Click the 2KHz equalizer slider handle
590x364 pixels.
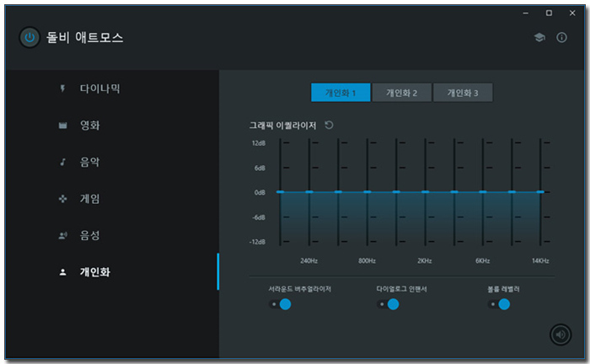(425, 192)
